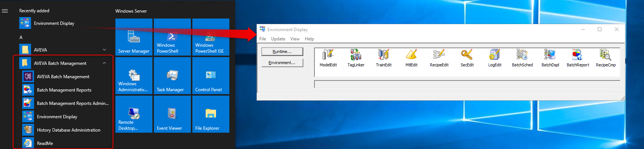Close the Environment Display window
The image size is (644, 149).
click(x=617, y=29)
